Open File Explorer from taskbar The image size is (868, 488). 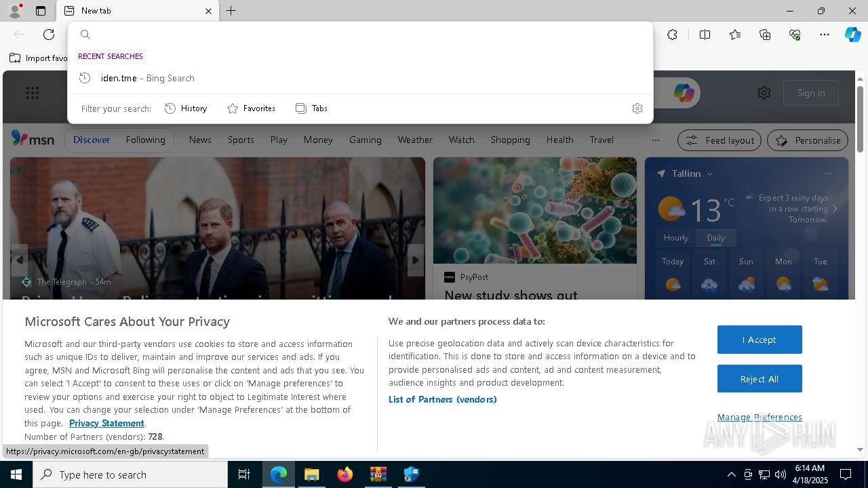coord(311,474)
